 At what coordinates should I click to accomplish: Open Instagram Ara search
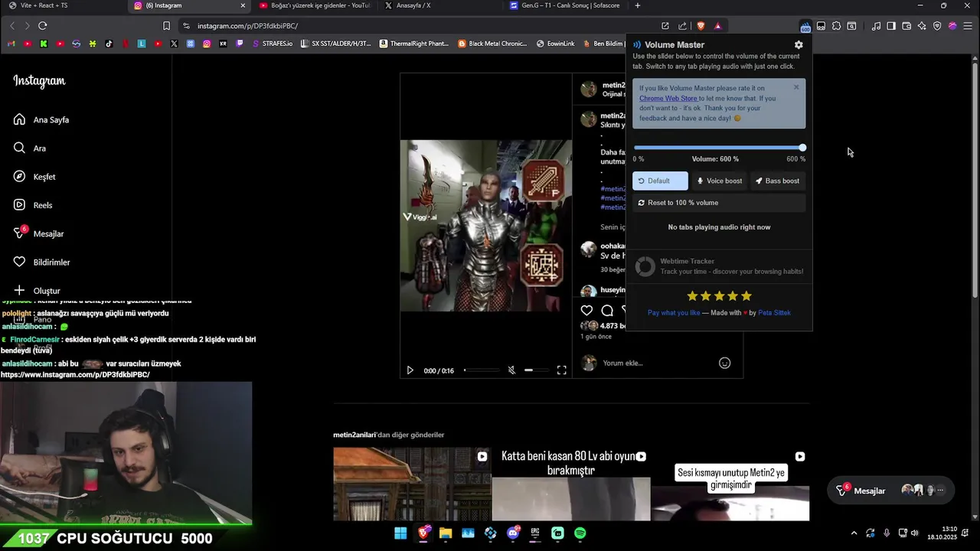click(31, 148)
